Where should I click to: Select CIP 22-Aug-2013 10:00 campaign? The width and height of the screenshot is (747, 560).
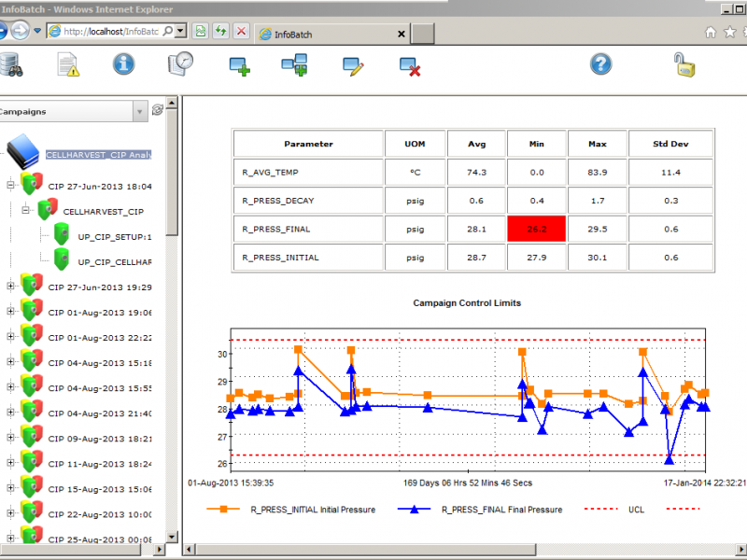tap(100, 514)
